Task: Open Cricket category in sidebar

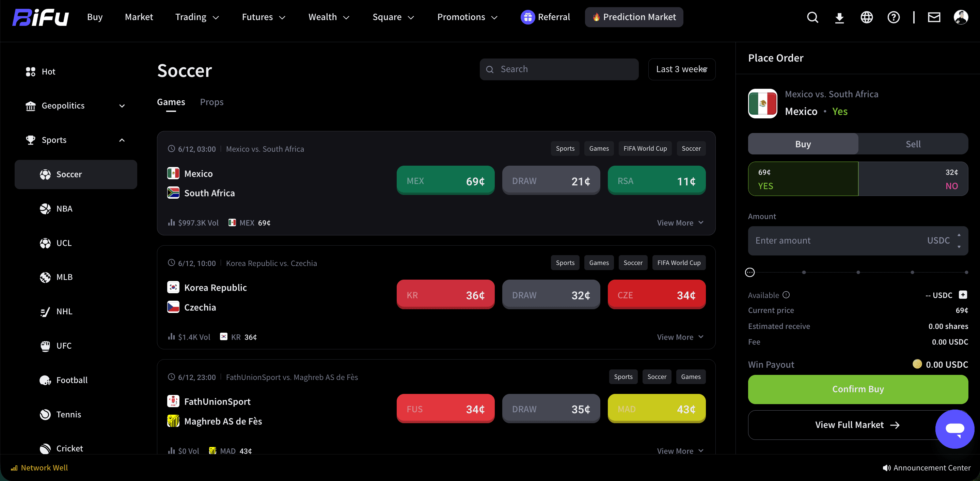Action: [x=76, y=448]
